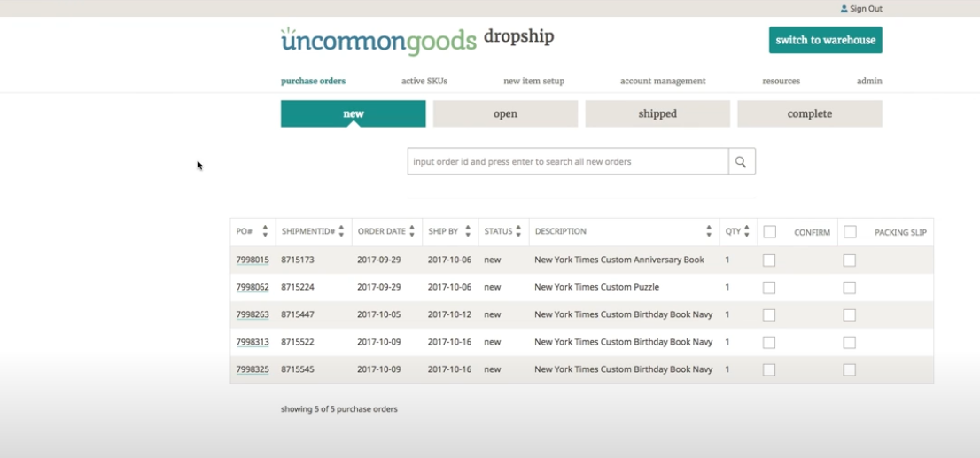Check the PACKING SLIP header select-all checkbox
This screenshot has height=458, width=980.
[850, 232]
